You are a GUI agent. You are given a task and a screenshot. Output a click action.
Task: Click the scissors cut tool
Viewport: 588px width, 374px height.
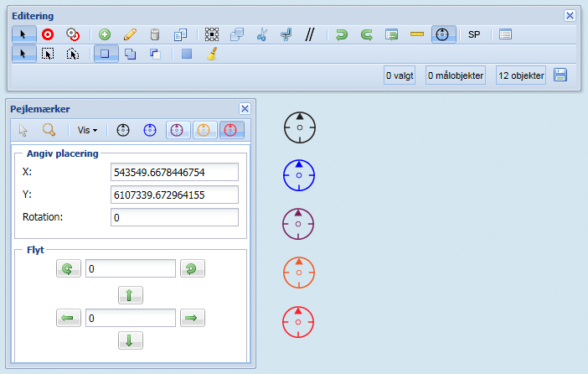[261, 34]
